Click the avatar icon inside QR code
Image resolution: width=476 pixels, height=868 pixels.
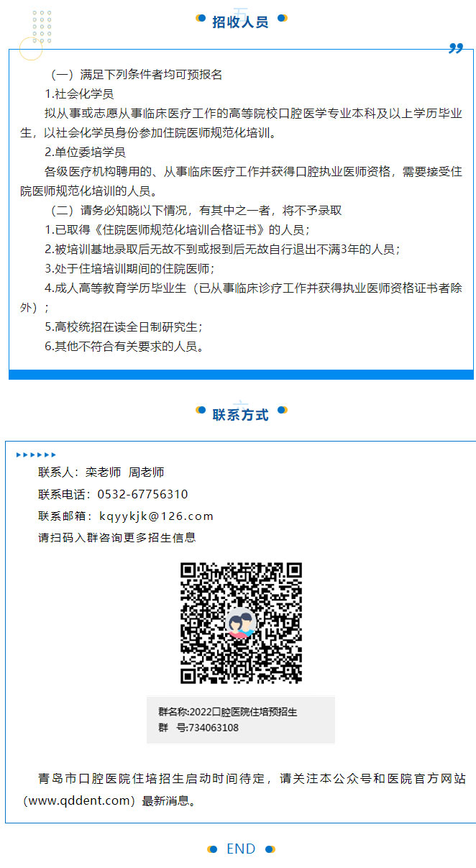coord(241,623)
